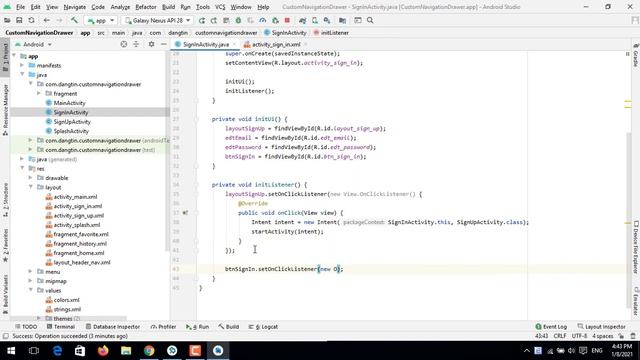Viewport: 640px width, 360px height.
Task: Open the Galaxy Nexus API 28 device dropdown
Action: pos(158,20)
